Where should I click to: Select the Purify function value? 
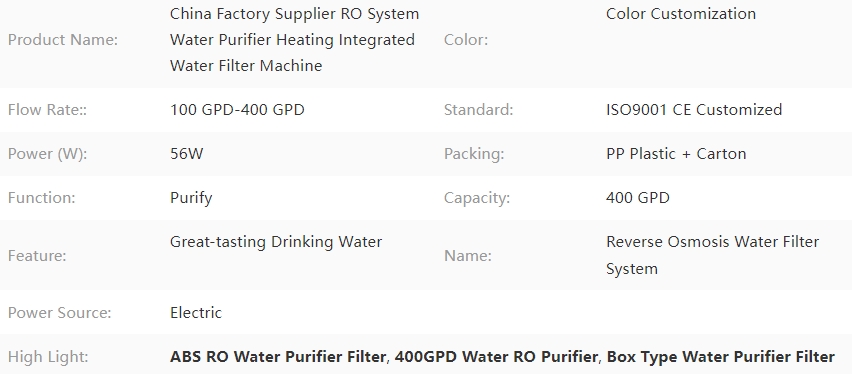coord(191,198)
